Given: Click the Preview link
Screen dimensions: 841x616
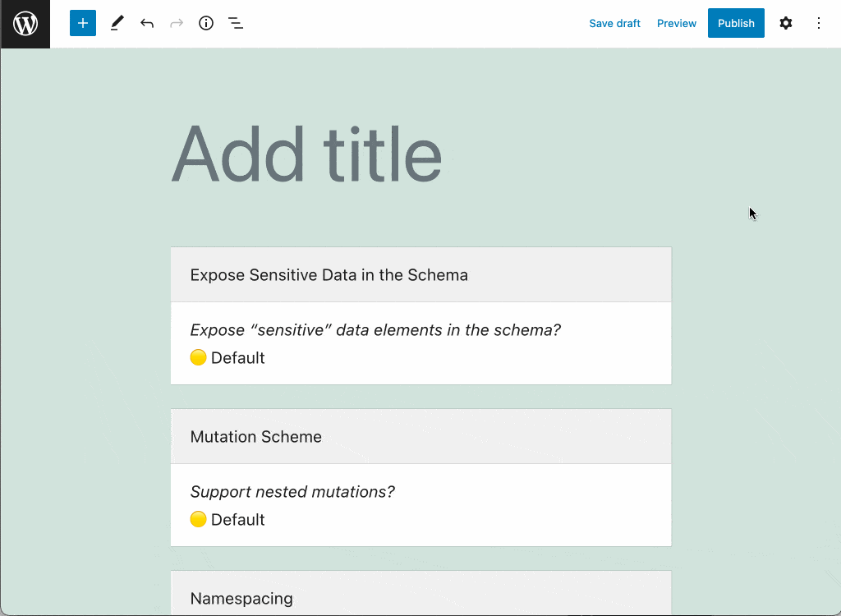Looking at the screenshot, I should [x=677, y=24].
